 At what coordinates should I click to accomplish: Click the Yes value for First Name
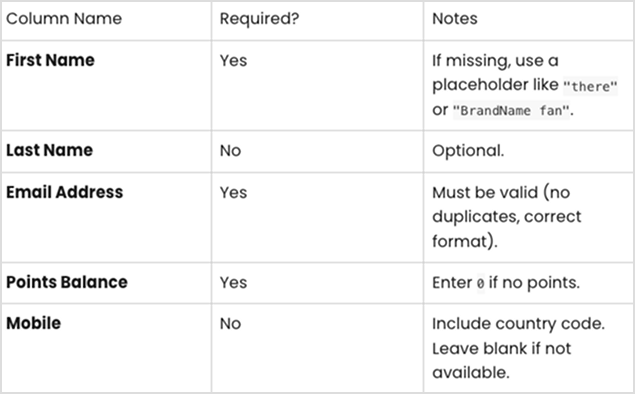point(233,61)
